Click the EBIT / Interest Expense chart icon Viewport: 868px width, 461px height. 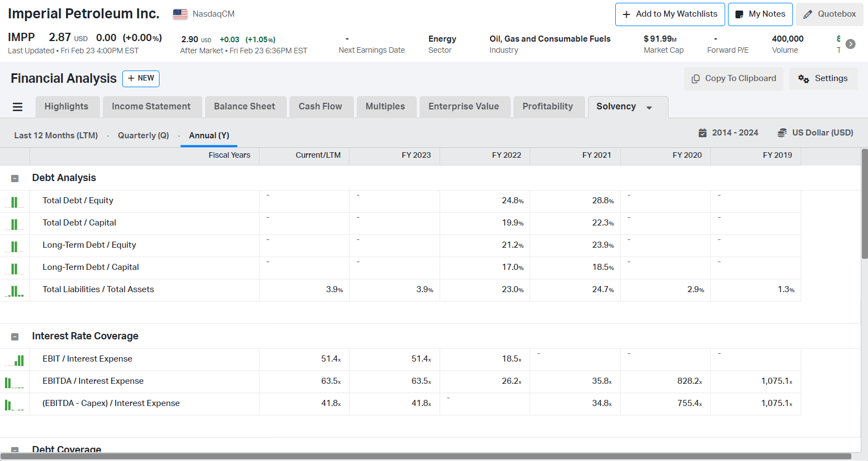tap(14, 360)
